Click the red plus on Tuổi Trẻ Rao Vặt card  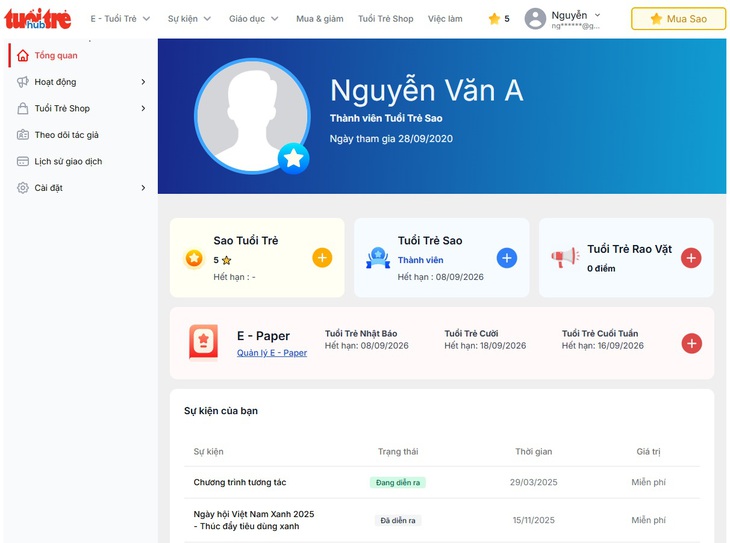[691, 258]
